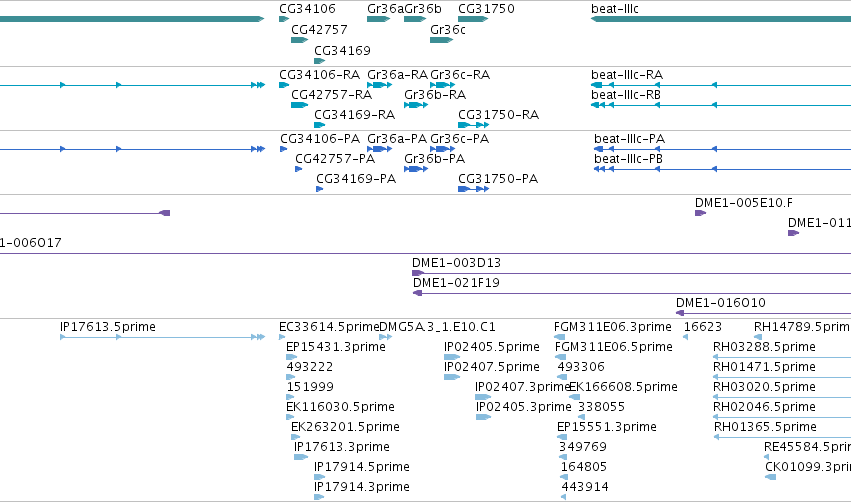
Task: Click EST FGM311E06.5prime
Action: click(614, 346)
